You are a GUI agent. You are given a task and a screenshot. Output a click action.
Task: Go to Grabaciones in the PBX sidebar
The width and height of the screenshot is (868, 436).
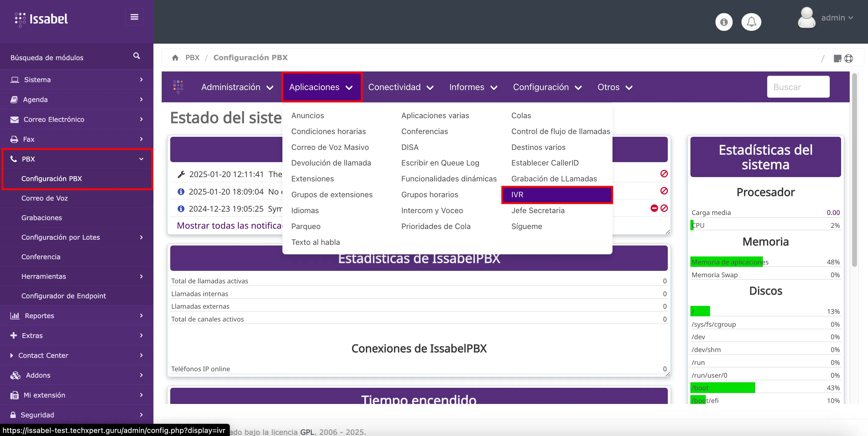coord(42,217)
